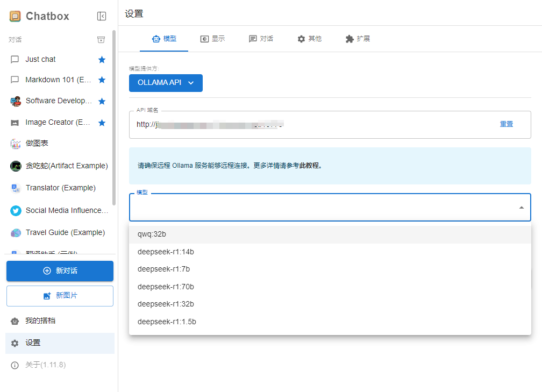Click image-plus icon in 新图片 button
The height and width of the screenshot is (392, 542).
click(47, 296)
